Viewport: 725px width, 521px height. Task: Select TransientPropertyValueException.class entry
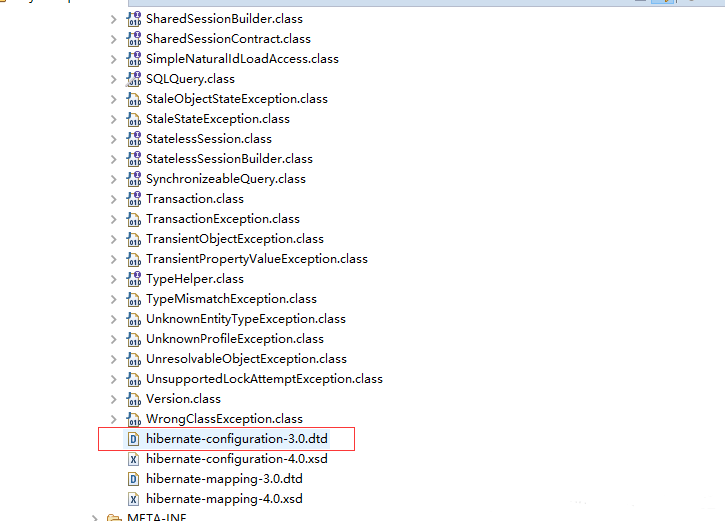[x=257, y=259]
